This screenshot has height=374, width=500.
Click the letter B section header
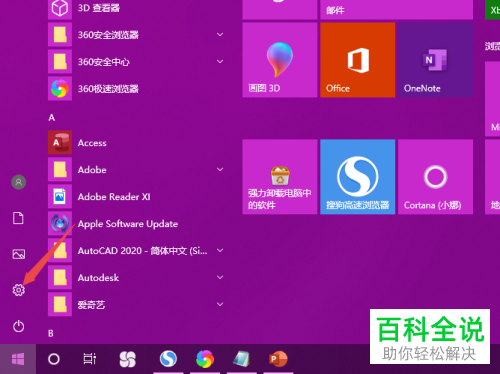51,333
